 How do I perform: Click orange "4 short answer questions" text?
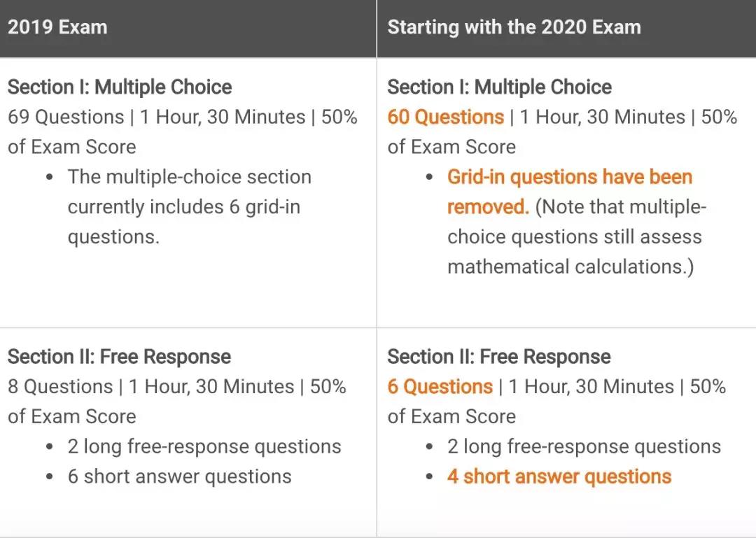[x=559, y=477]
